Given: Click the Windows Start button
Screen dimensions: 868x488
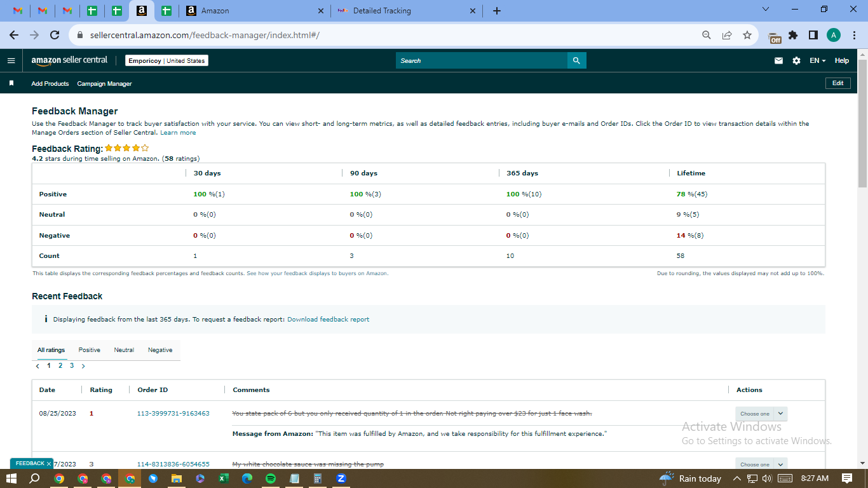Looking at the screenshot, I should (x=11, y=478).
